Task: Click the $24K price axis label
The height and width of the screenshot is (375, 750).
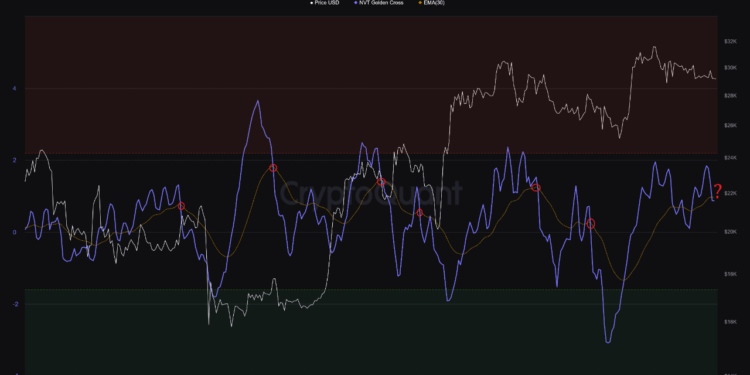Action: pos(730,157)
